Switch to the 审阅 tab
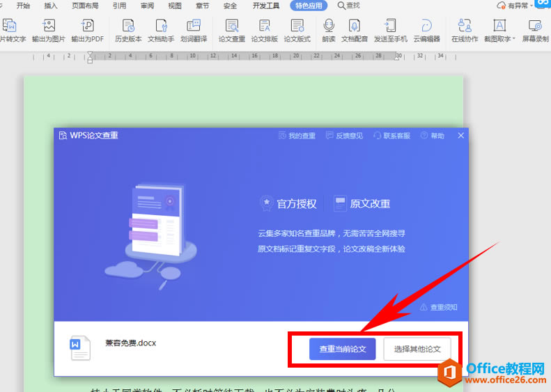 147,6
